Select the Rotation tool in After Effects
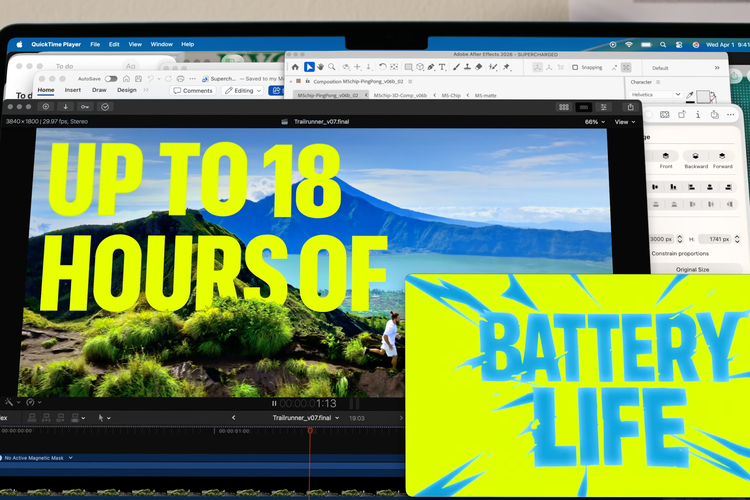The image size is (750, 500). 382,67
